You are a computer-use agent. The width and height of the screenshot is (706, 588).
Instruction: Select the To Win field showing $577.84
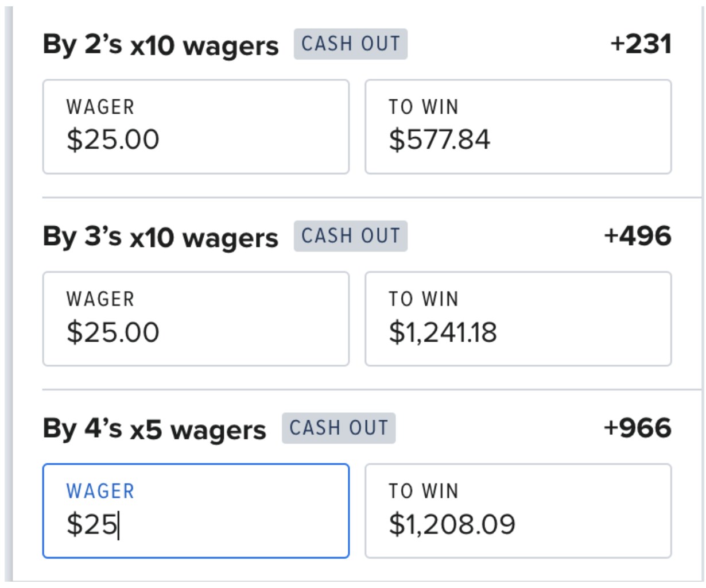tap(518, 127)
